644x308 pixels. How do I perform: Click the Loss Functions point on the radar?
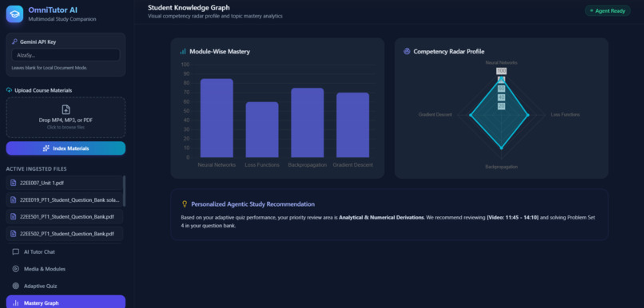point(528,115)
